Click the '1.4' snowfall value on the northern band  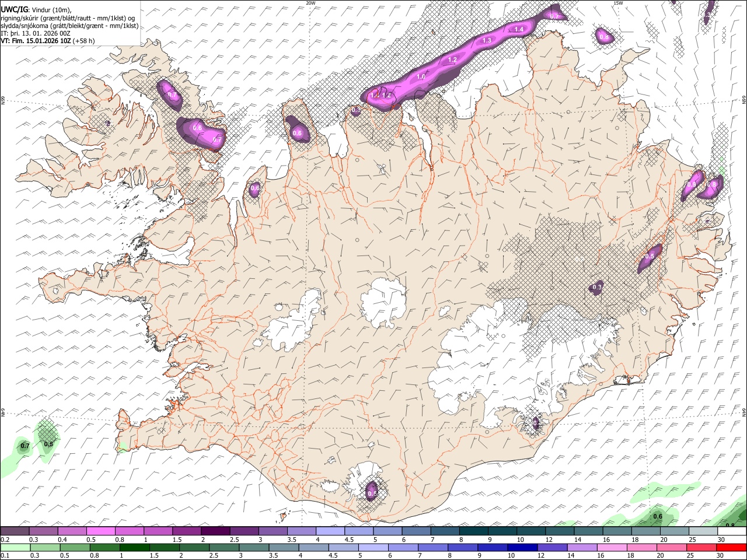click(x=519, y=29)
